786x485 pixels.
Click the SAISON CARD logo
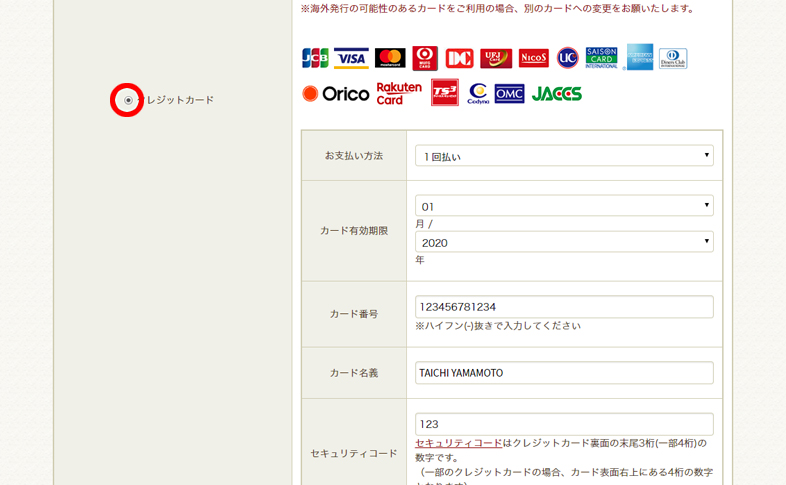[x=602, y=58]
